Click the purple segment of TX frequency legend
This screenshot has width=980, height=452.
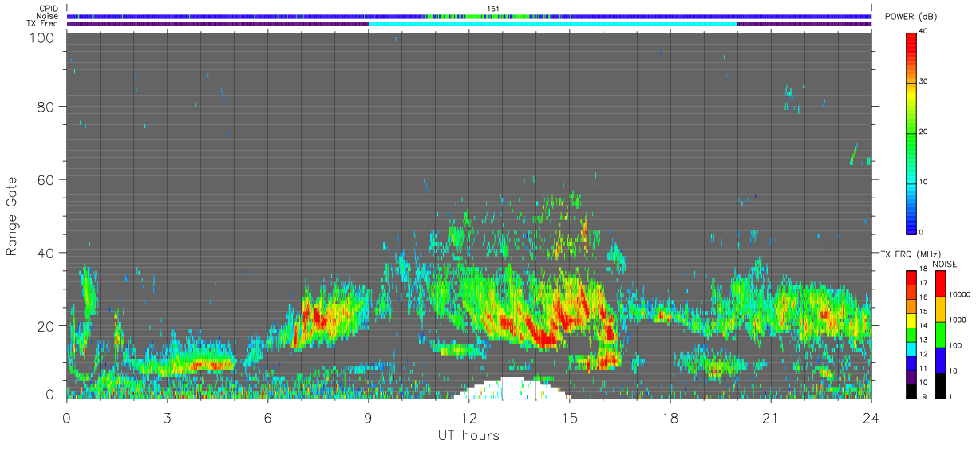[911, 377]
